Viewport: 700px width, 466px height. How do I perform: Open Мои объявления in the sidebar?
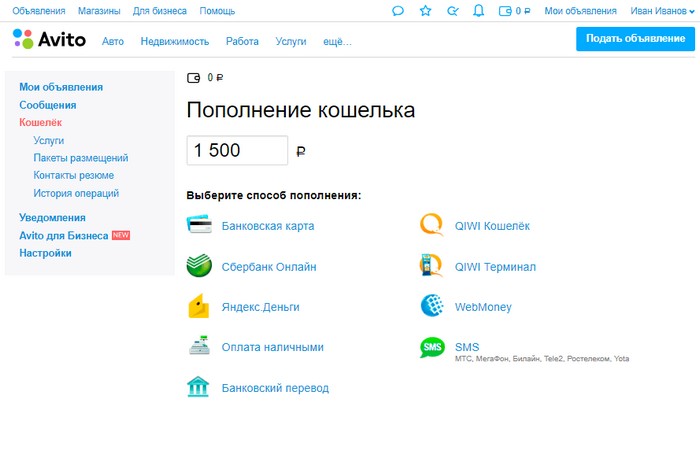click(61, 87)
